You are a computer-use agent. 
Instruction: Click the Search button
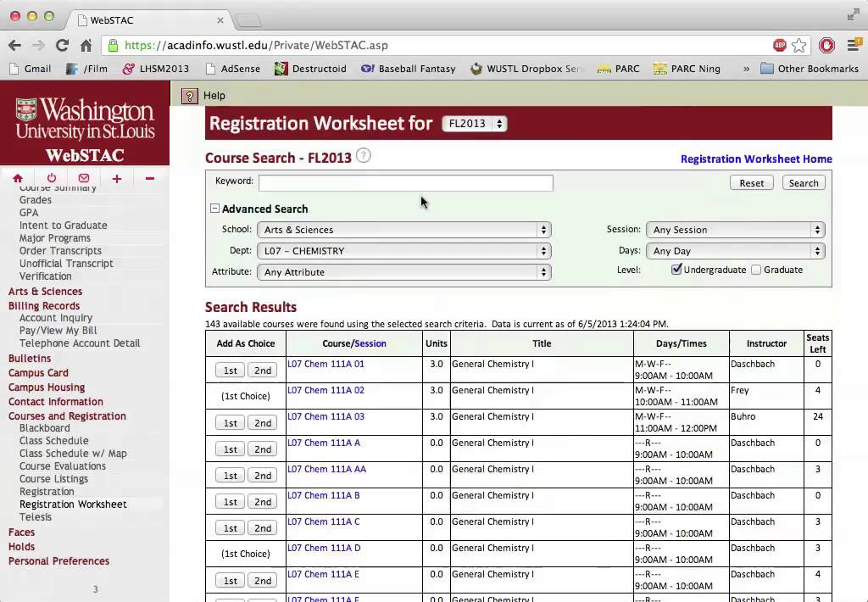click(x=803, y=182)
